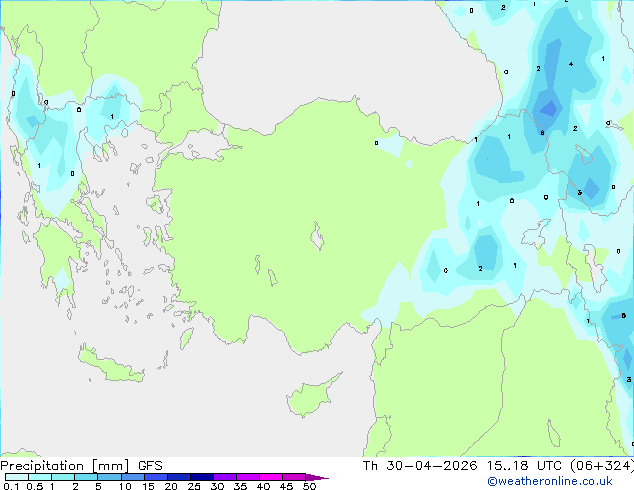The image size is (634, 490).
Task: Click the legend label '10'
Action: 125,486
